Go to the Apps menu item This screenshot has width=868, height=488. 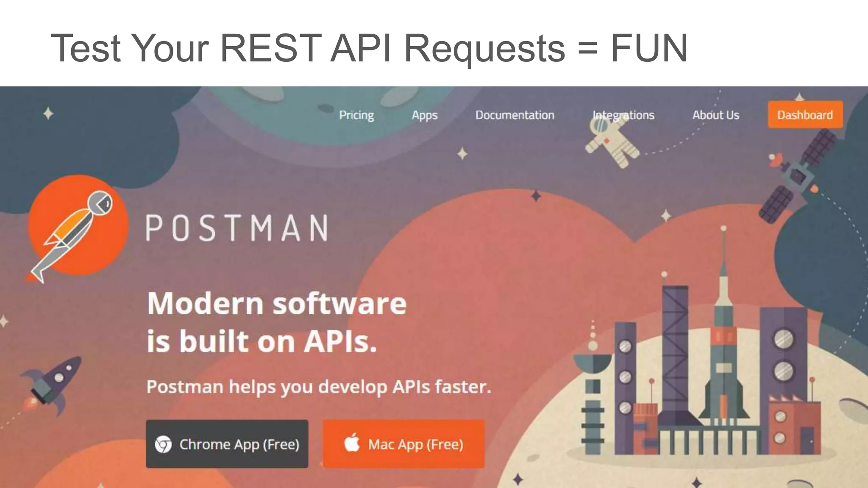pyautogui.click(x=424, y=115)
